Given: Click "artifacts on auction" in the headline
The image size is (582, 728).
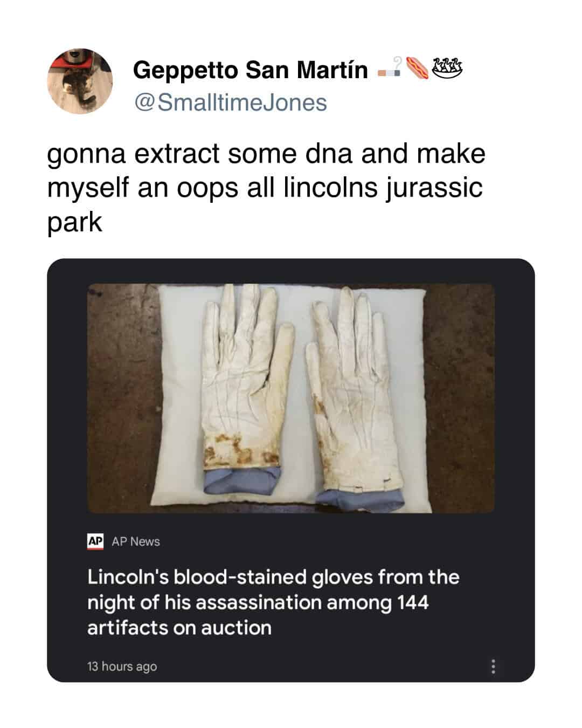Looking at the screenshot, I should click(179, 627).
